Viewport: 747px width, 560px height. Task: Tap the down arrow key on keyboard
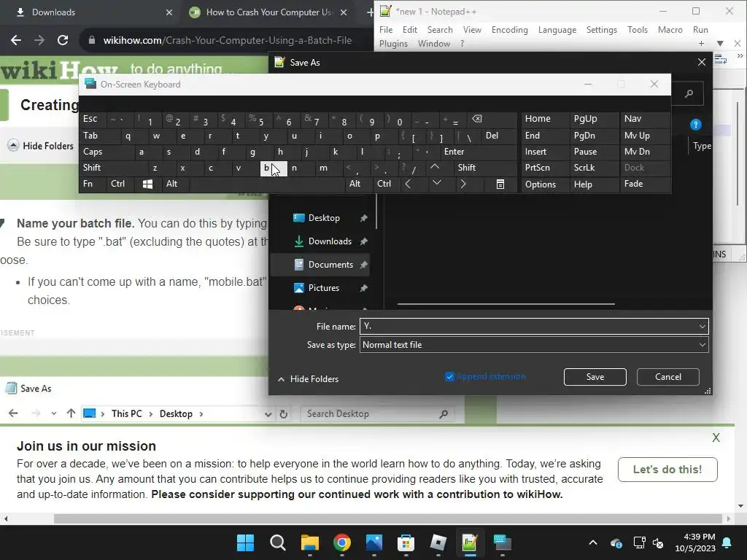pyautogui.click(x=436, y=184)
